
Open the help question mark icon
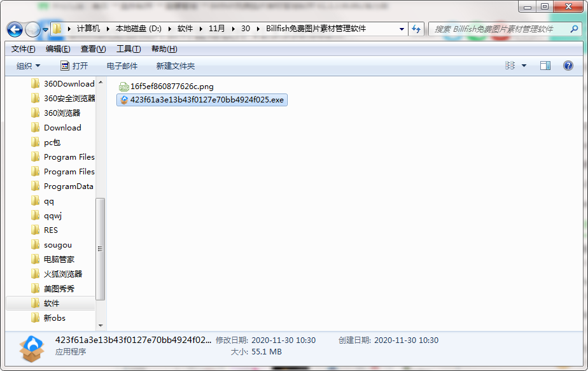(568, 66)
